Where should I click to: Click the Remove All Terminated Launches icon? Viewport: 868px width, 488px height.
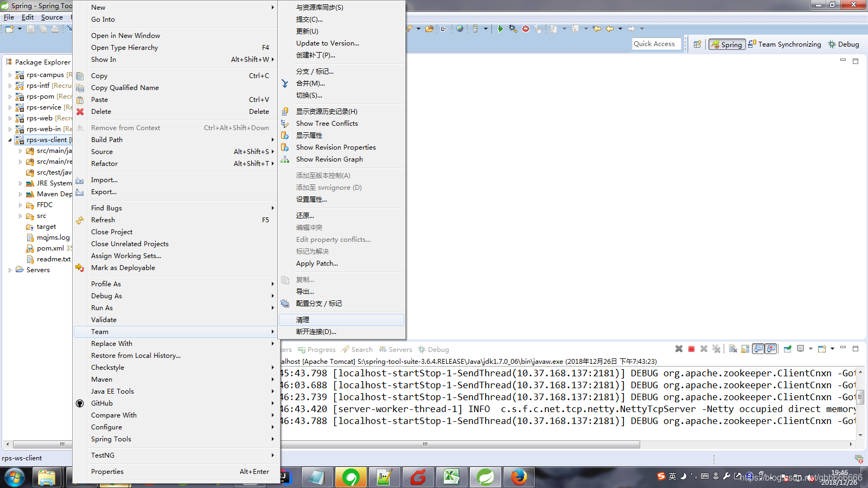[716, 349]
